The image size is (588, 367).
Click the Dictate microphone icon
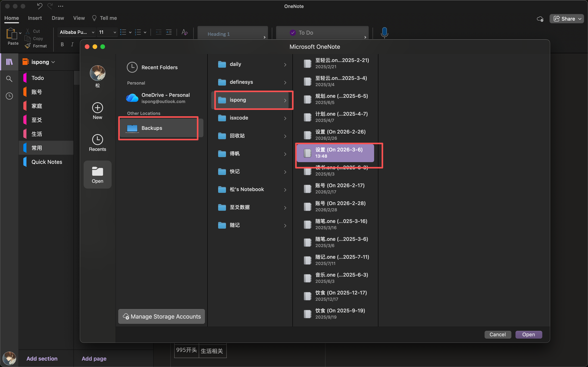point(384,32)
